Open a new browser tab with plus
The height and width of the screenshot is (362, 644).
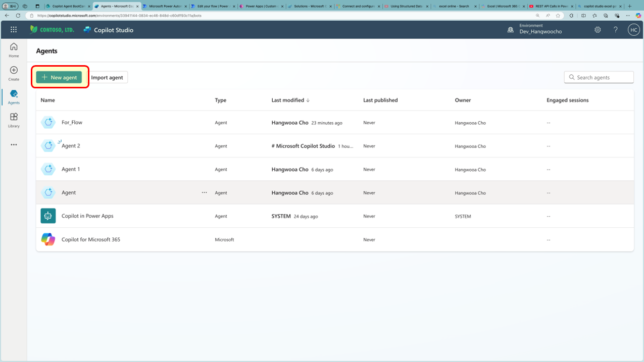[x=629, y=6]
